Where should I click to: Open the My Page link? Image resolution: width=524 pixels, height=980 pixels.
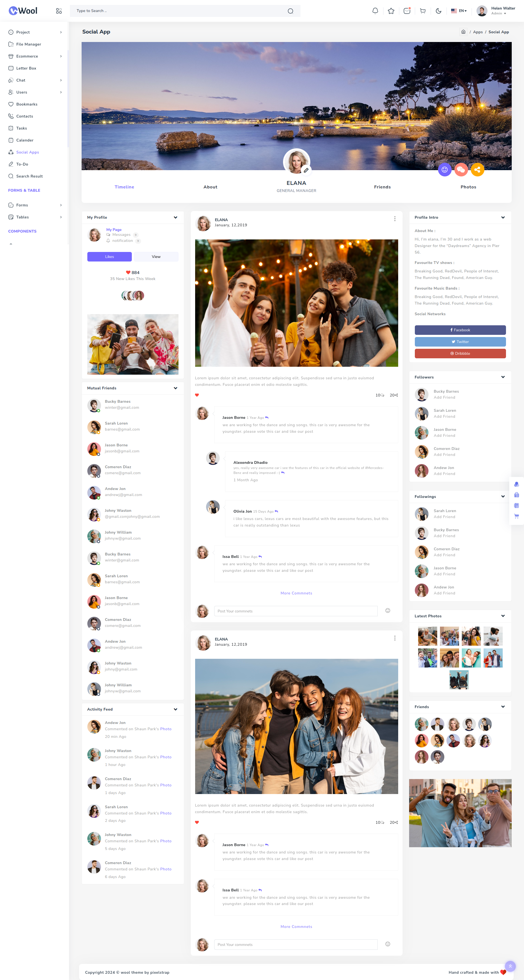click(x=114, y=230)
